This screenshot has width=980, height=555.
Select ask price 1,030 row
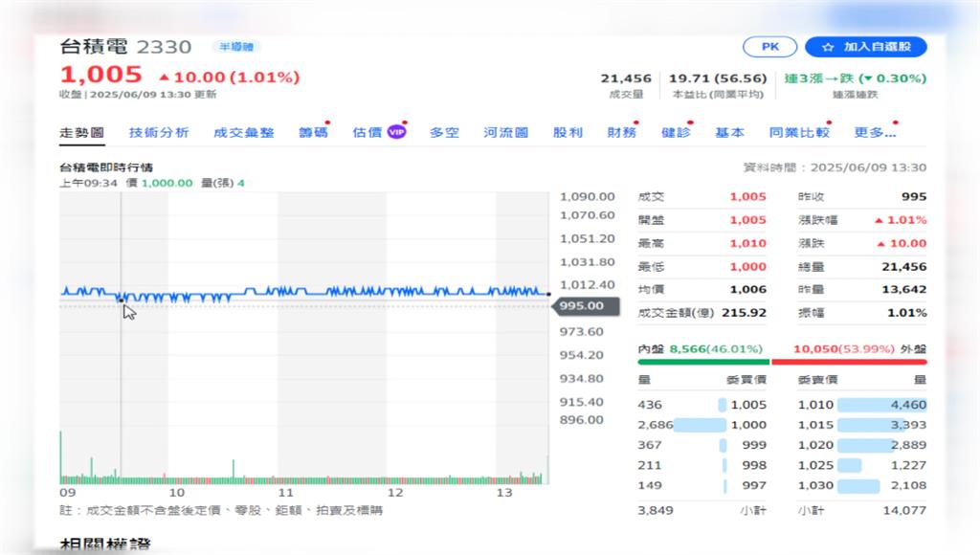(862, 485)
